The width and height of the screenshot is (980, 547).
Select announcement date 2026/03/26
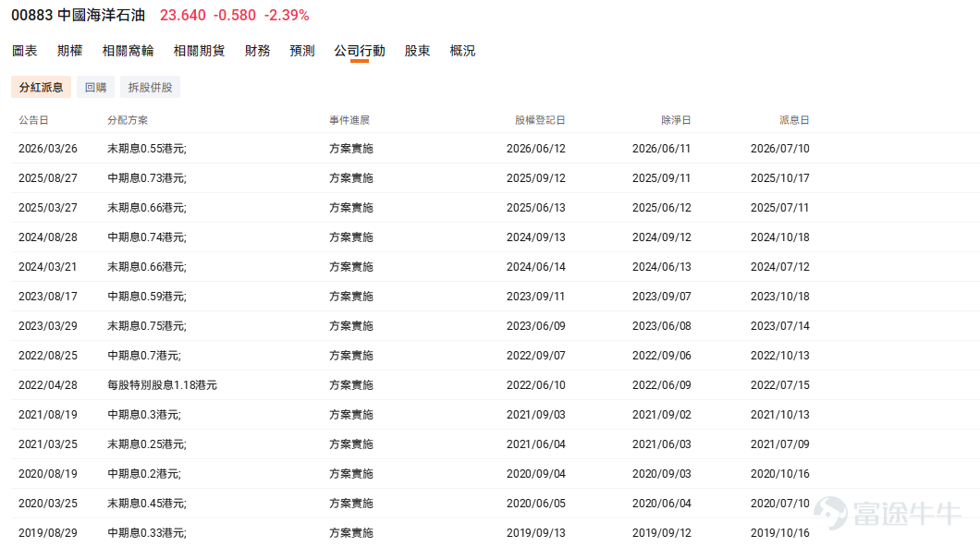(48, 149)
